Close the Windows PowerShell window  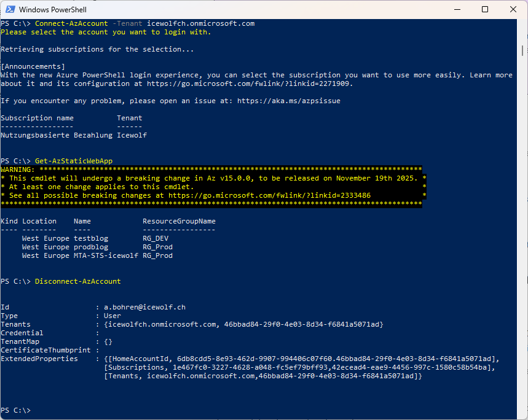pyautogui.click(x=513, y=9)
